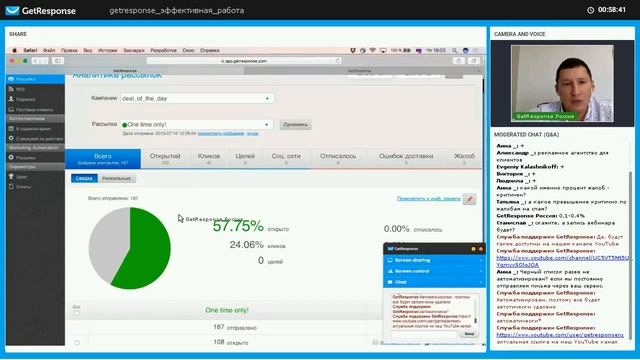Click the Wi-Fi status icon
This screenshot has width=640, height=360.
pos(372,50)
